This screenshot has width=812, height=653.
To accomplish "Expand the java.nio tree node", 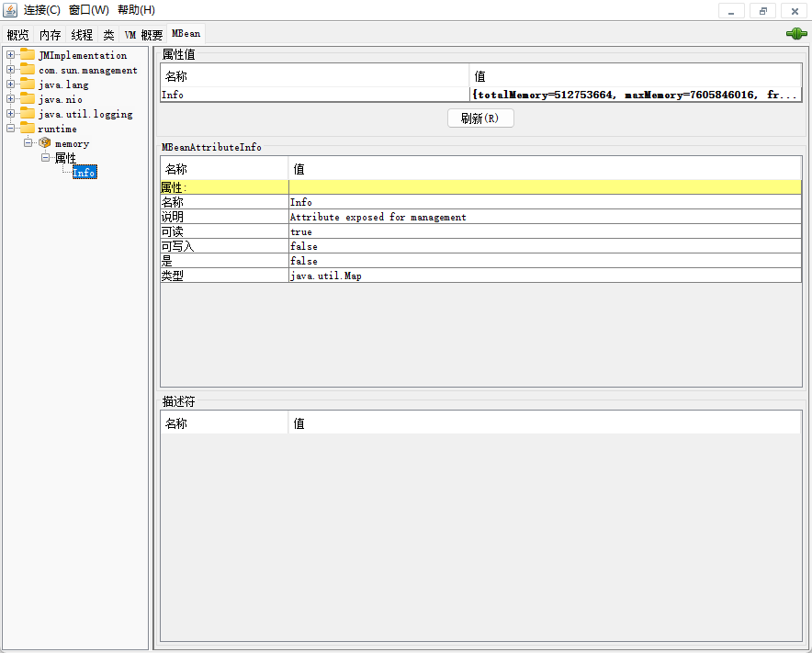I will pyautogui.click(x=10, y=98).
